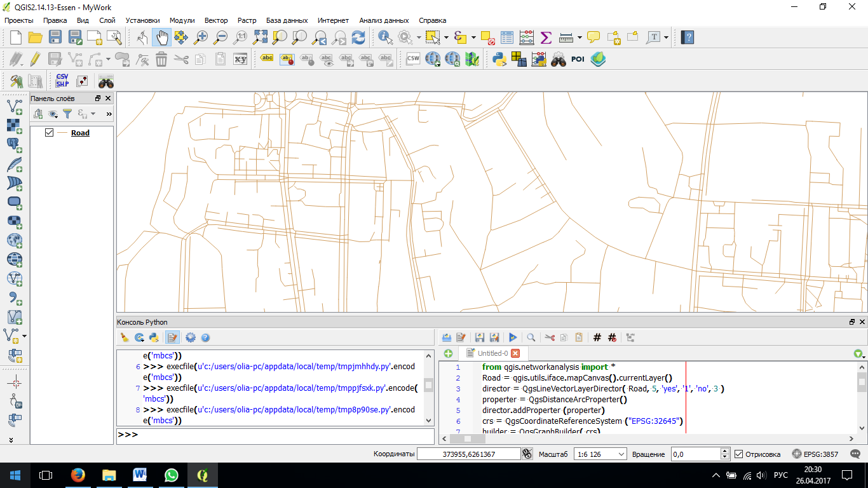Click the POI plugin icon

(x=578, y=60)
